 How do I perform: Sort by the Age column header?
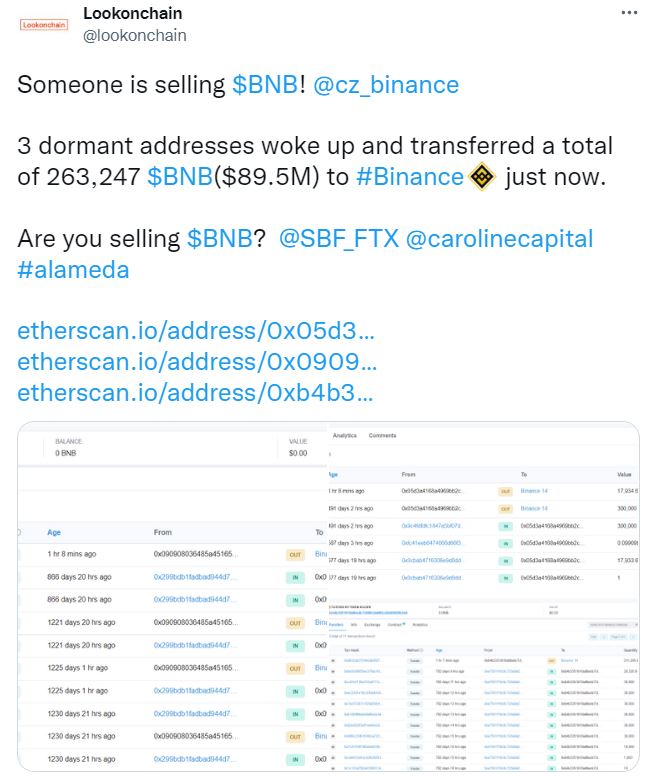point(54,532)
